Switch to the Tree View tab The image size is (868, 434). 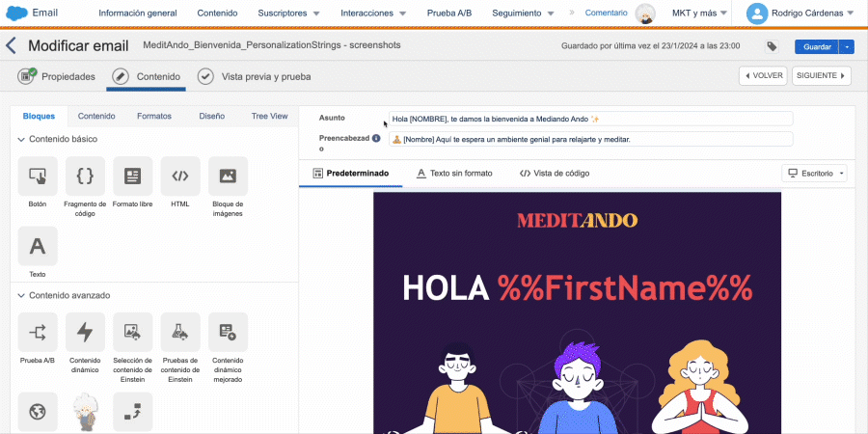tap(269, 116)
